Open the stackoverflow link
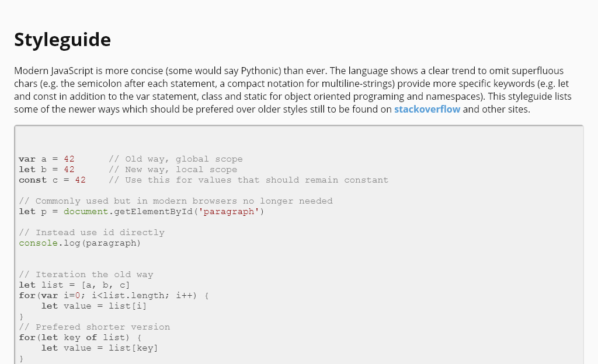This screenshot has width=598, height=364. click(x=427, y=109)
